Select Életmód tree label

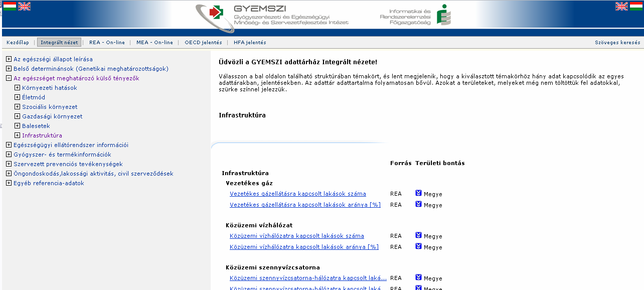click(x=34, y=97)
